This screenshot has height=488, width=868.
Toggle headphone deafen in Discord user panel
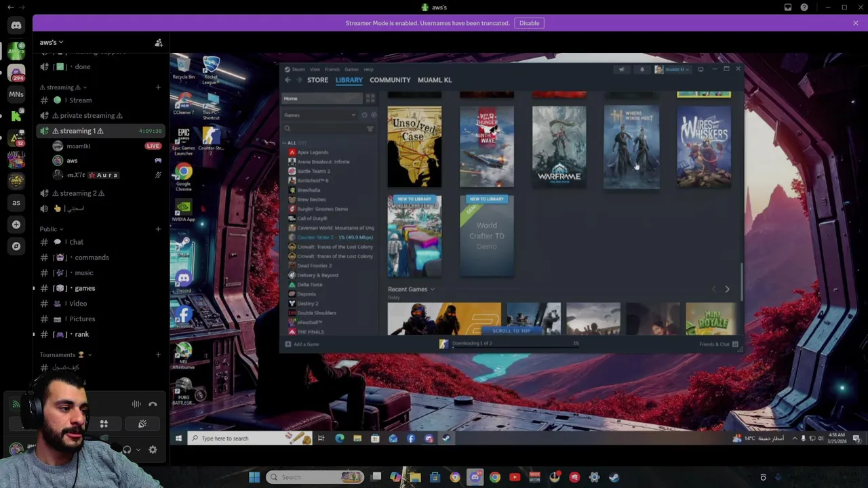[127, 449]
